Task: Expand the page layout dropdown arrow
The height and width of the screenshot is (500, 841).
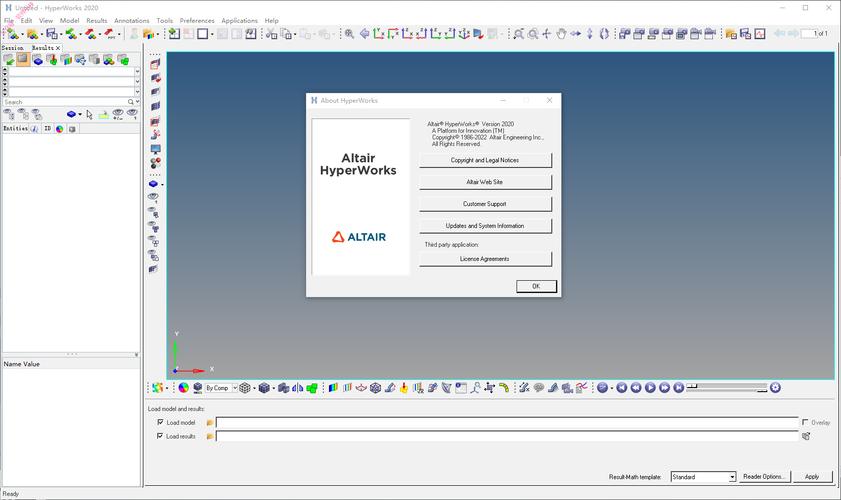Action: [212, 34]
